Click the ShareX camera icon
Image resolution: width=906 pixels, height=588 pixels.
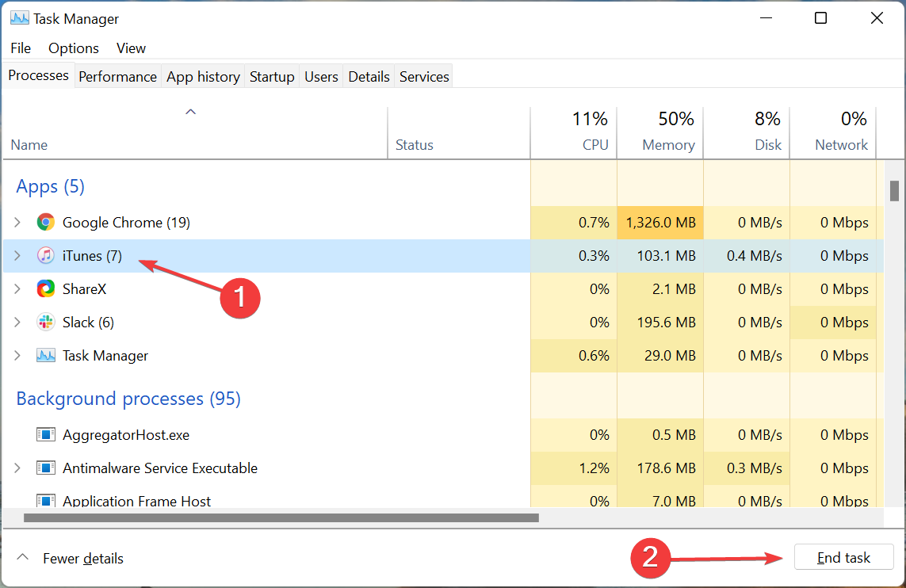coord(45,288)
